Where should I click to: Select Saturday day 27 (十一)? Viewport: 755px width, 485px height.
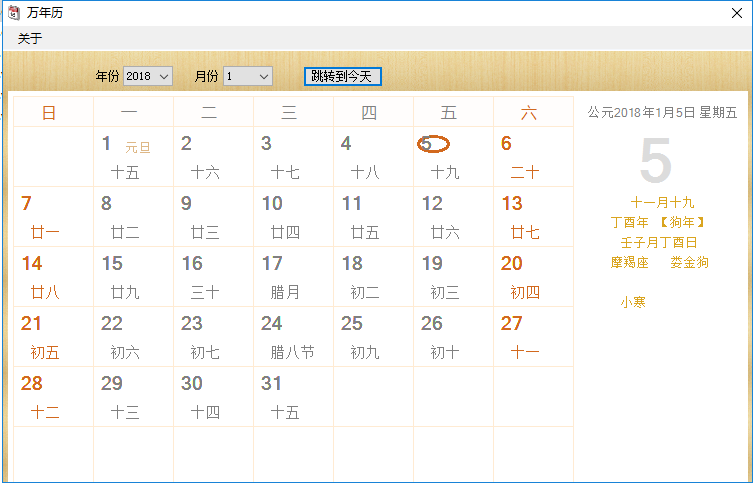pos(533,337)
